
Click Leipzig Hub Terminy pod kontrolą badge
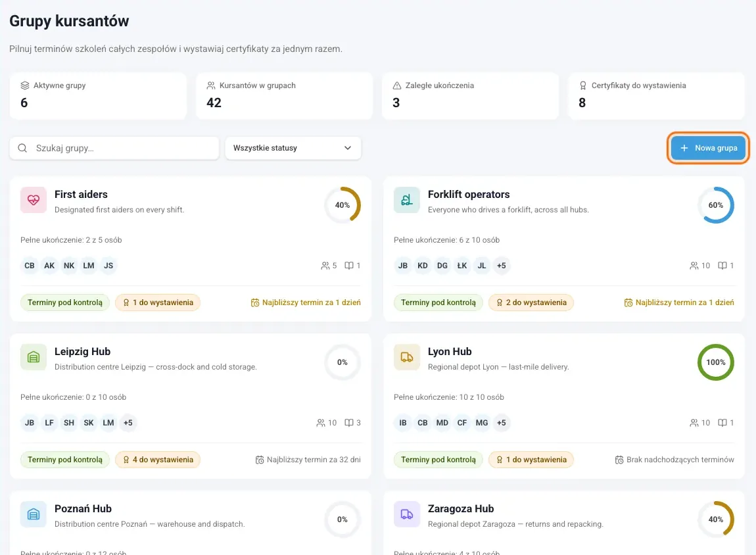click(x=65, y=460)
